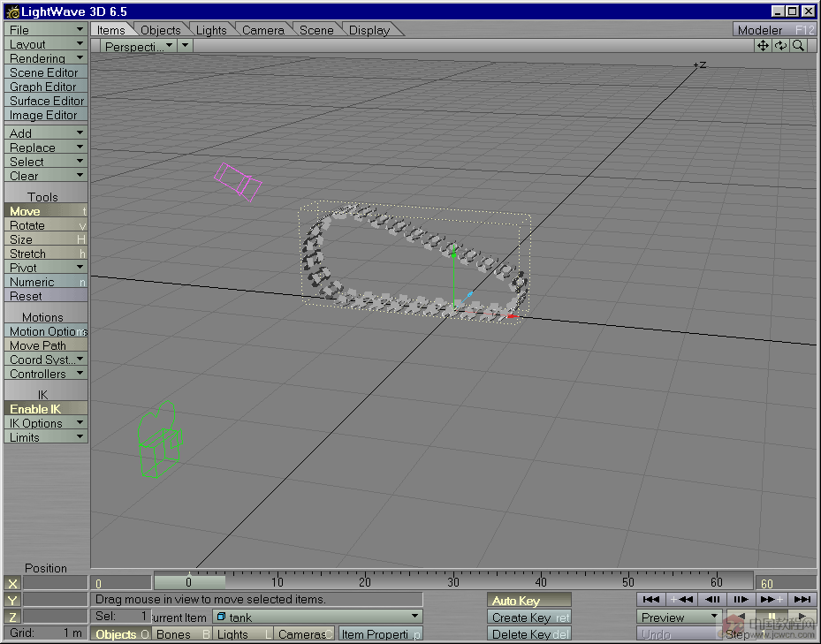The image size is (821, 644).
Task: Click the frame slider handle at 0
Action: 189,581
